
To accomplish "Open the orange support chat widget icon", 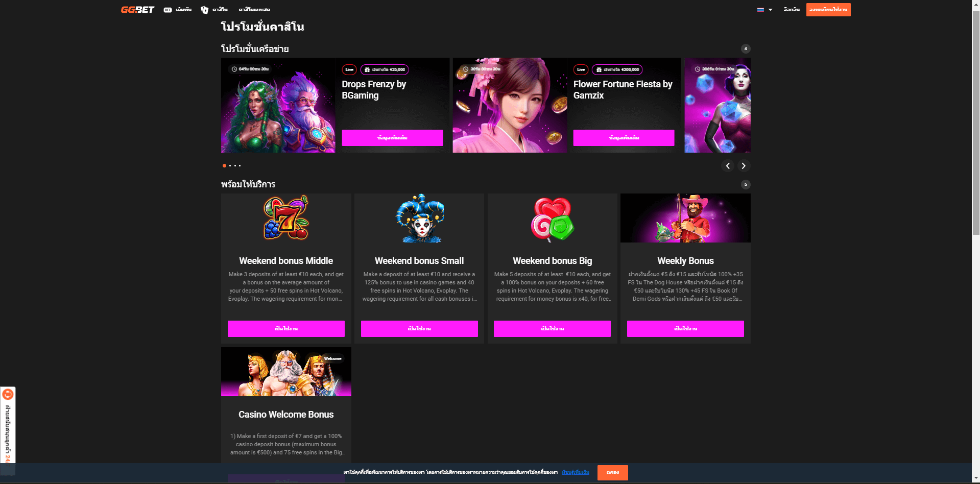I will click(x=8, y=394).
